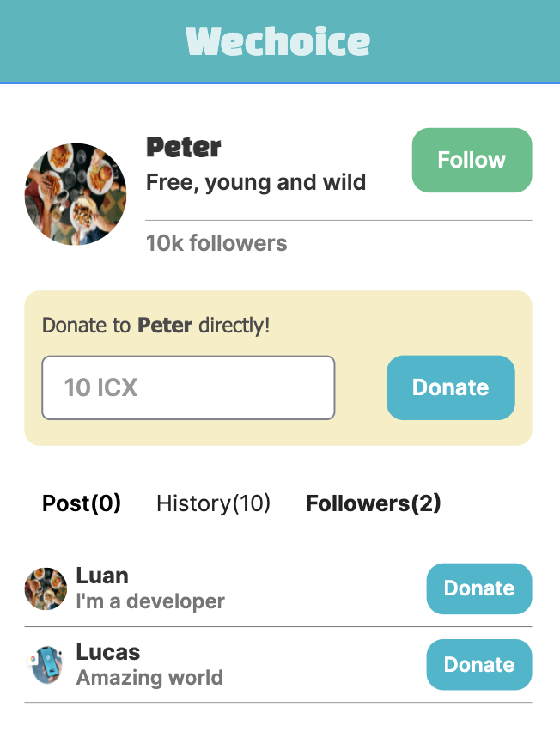Click the Wechoice logo in header
The image size is (560, 744).
click(278, 41)
